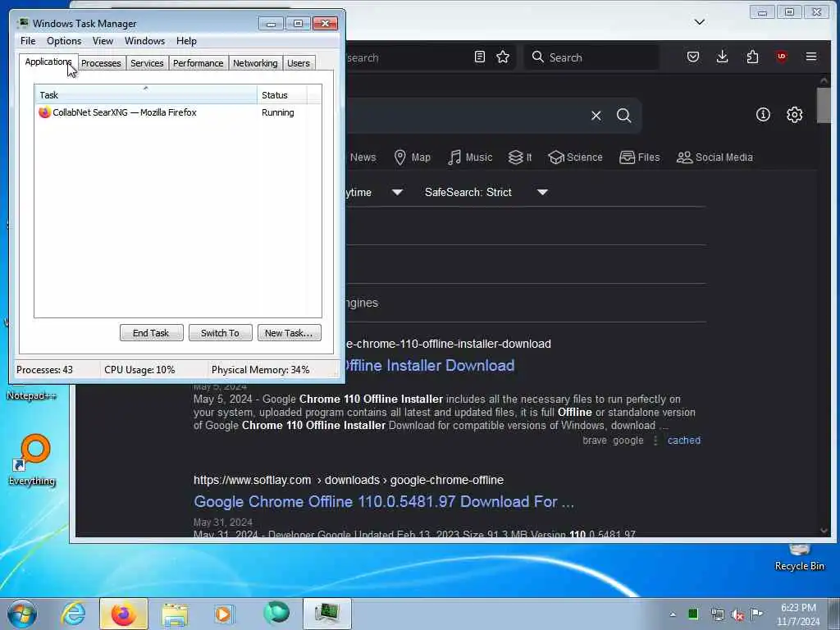Click the green CPU tray icon
The width and height of the screenshot is (840, 630).
[692, 614]
